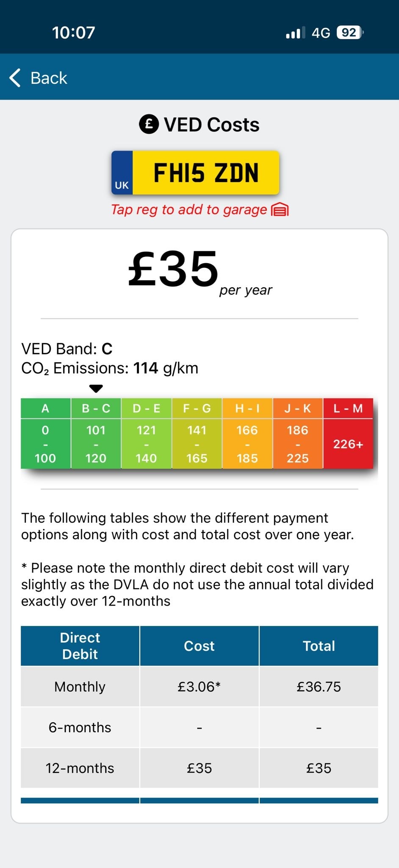Tap the Direct Debit column header

[80, 645]
